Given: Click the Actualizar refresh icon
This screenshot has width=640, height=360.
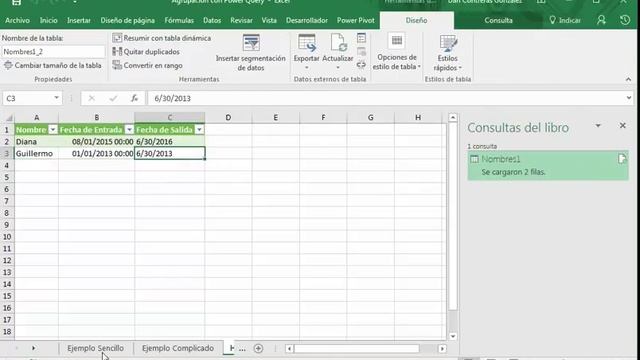Looking at the screenshot, I should (x=338, y=43).
